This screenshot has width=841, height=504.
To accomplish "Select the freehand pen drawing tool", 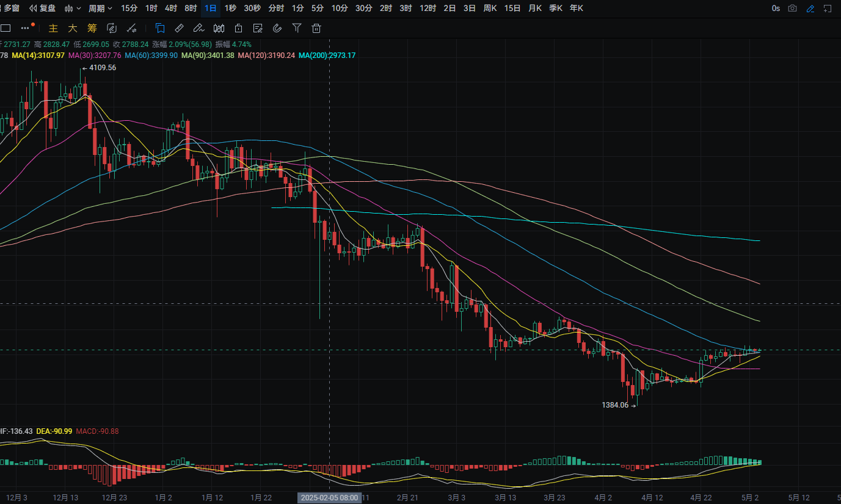I will [x=198, y=28].
